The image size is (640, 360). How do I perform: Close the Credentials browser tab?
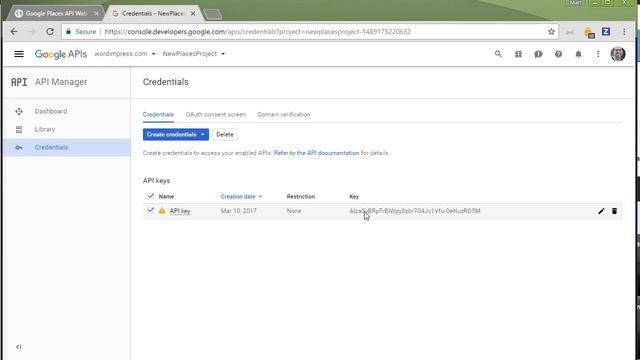(193, 13)
